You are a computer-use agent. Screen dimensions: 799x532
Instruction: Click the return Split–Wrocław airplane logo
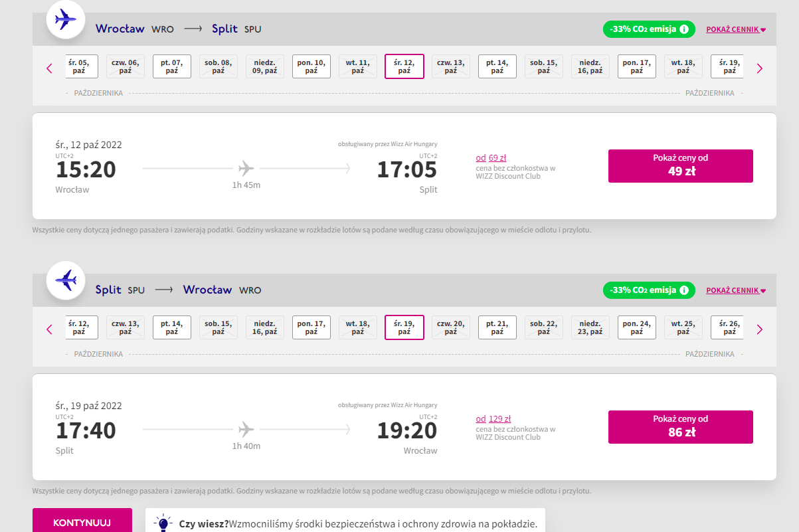65,280
